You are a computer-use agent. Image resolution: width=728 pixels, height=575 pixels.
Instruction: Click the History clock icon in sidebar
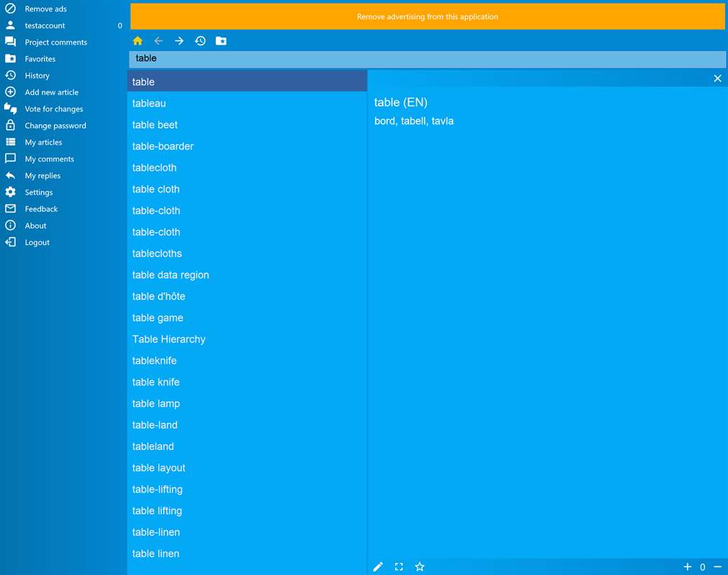pos(10,75)
